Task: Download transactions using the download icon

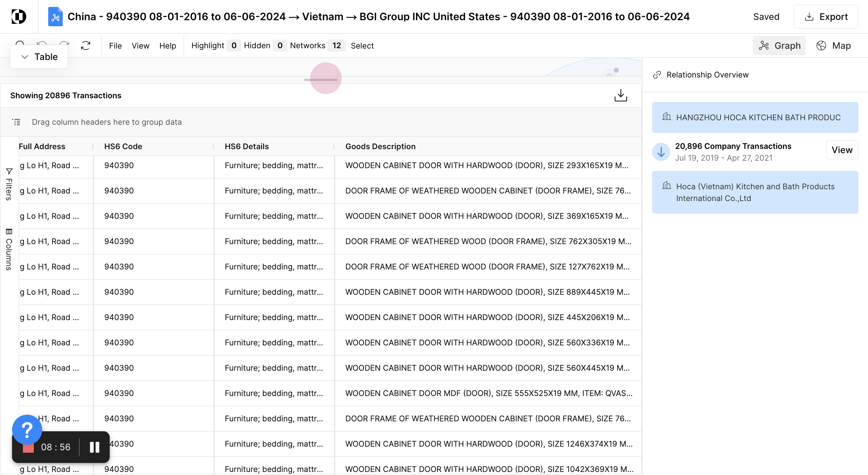Action: point(620,95)
